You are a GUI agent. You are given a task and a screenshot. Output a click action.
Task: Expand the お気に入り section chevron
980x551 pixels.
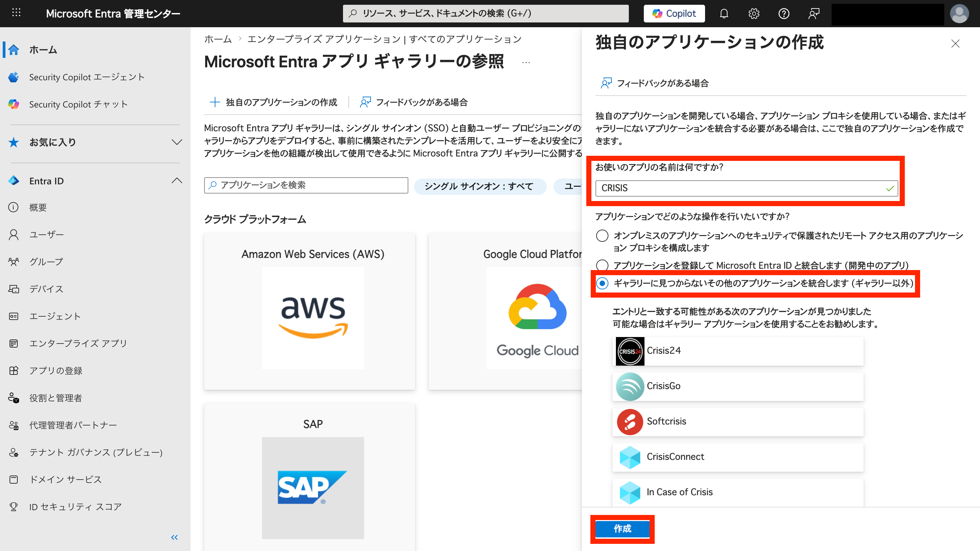pos(177,142)
